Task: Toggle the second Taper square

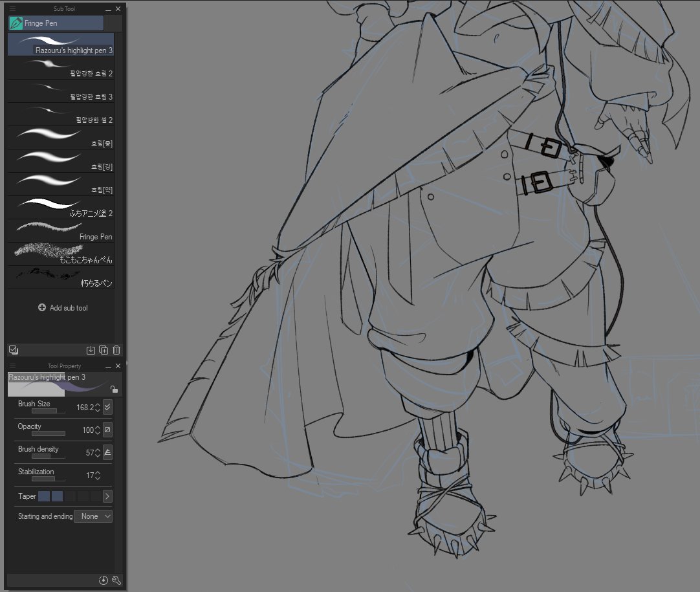Action: 57,496
